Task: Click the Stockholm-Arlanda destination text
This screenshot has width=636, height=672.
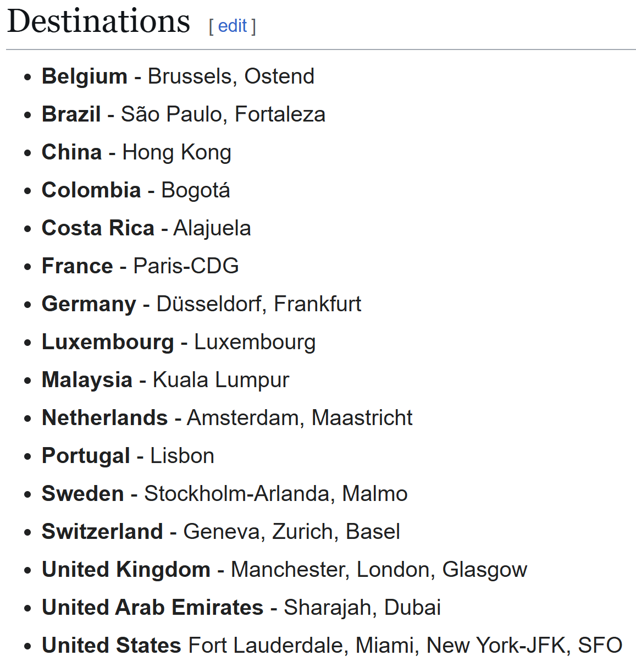Action: [236, 494]
